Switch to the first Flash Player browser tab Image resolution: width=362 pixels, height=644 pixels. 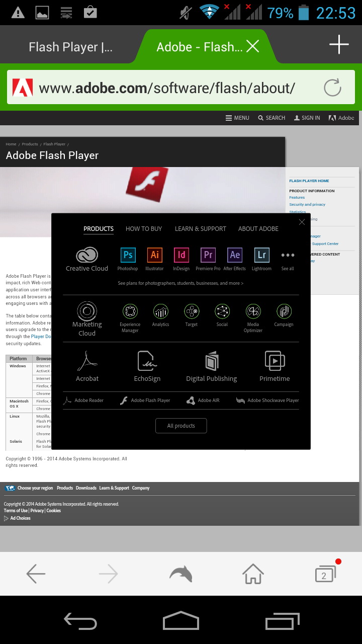pyautogui.click(x=70, y=47)
